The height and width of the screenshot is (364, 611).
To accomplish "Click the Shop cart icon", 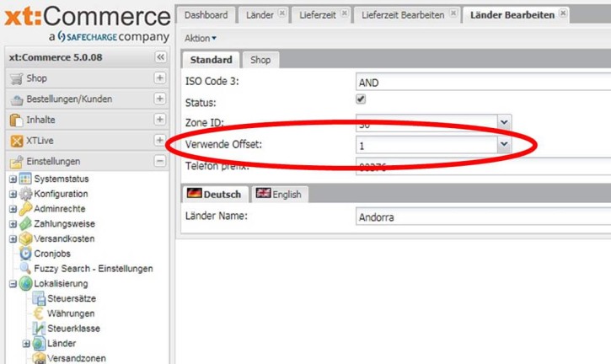I will [16, 78].
